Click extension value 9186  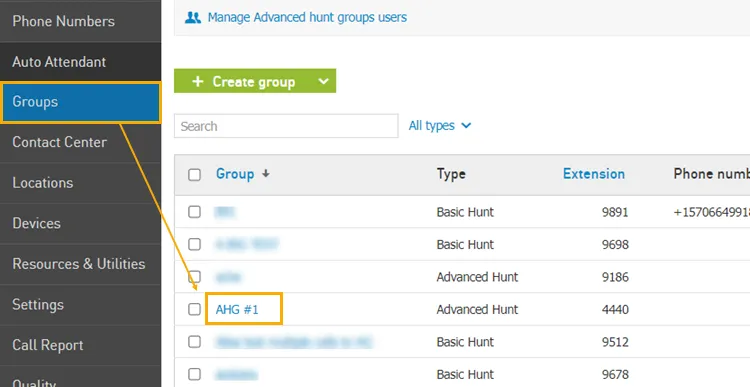click(x=615, y=277)
